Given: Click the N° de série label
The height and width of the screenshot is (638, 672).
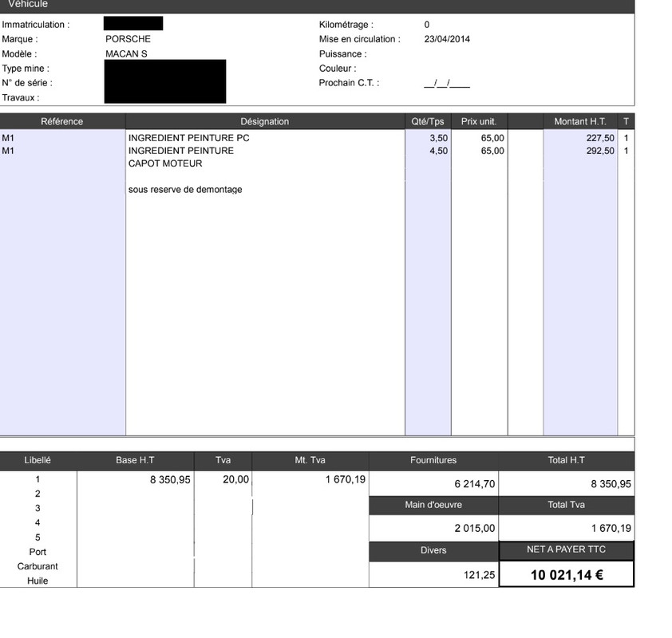Looking at the screenshot, I should pyautogui.click(x=27, y=83).
